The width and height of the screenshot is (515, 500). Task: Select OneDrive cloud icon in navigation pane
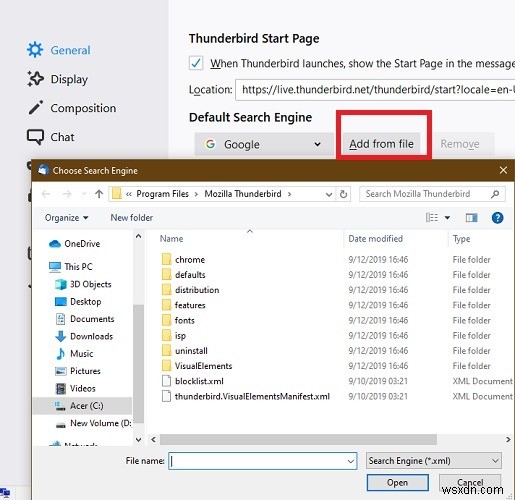(55, 244)
